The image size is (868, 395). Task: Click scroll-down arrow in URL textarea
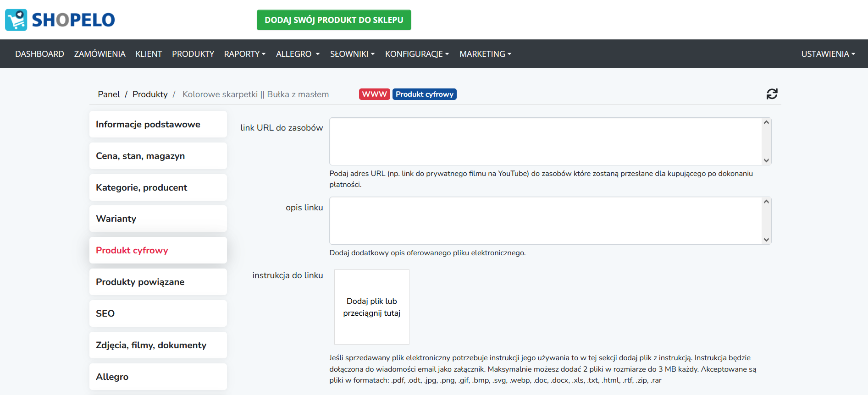[766, 160]
